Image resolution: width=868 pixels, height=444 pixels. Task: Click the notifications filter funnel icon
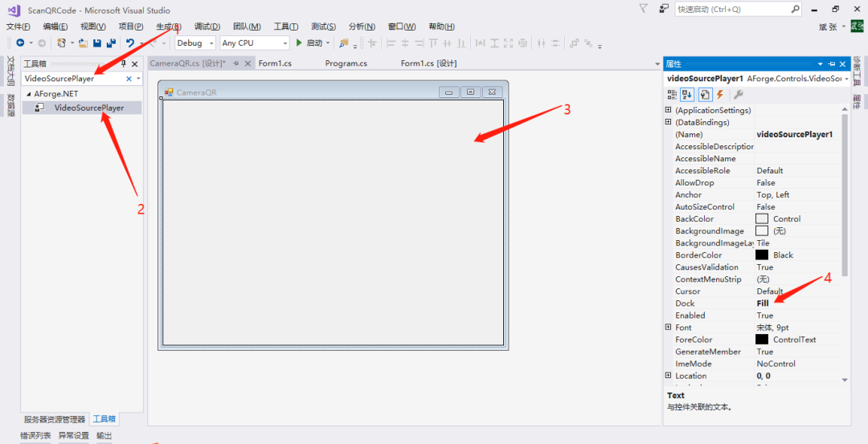644,9
